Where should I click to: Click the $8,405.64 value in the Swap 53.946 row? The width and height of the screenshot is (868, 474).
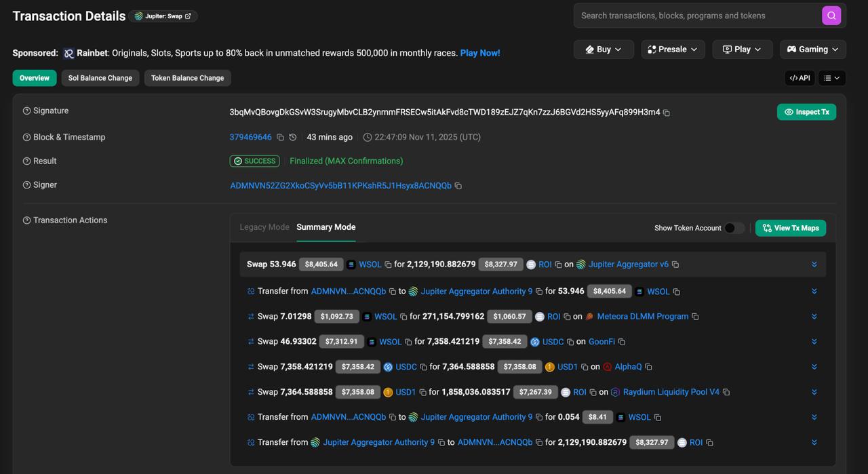tap(321, 264)
